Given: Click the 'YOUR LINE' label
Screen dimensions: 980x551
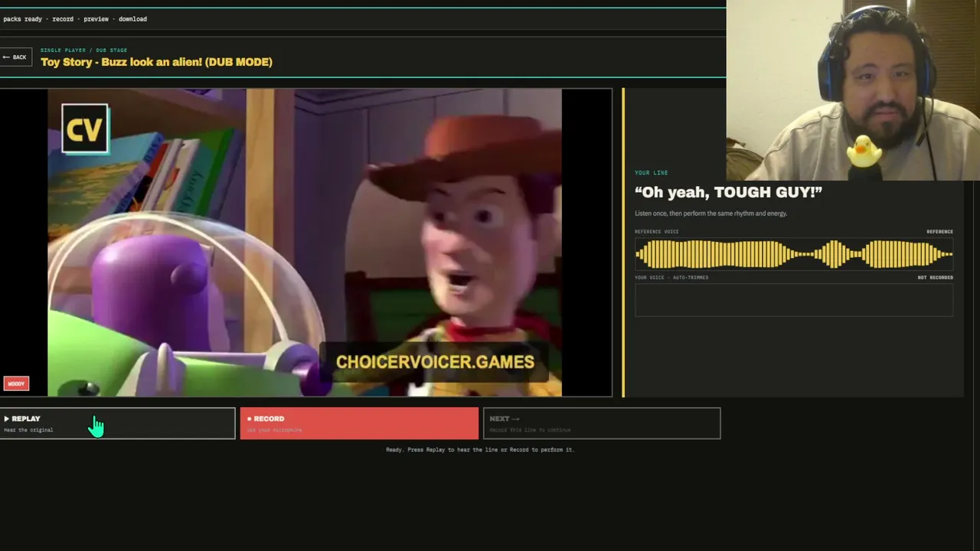Looking at the screenshot, I should 651,173.
